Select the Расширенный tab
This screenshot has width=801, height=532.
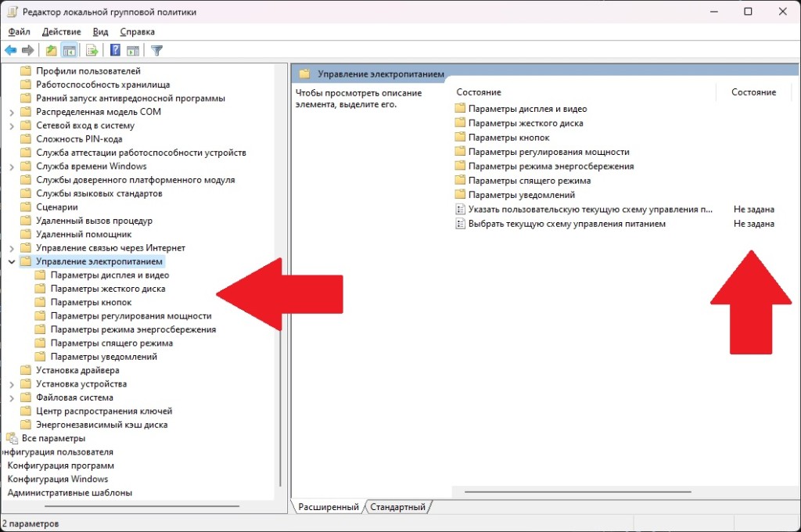328,507
